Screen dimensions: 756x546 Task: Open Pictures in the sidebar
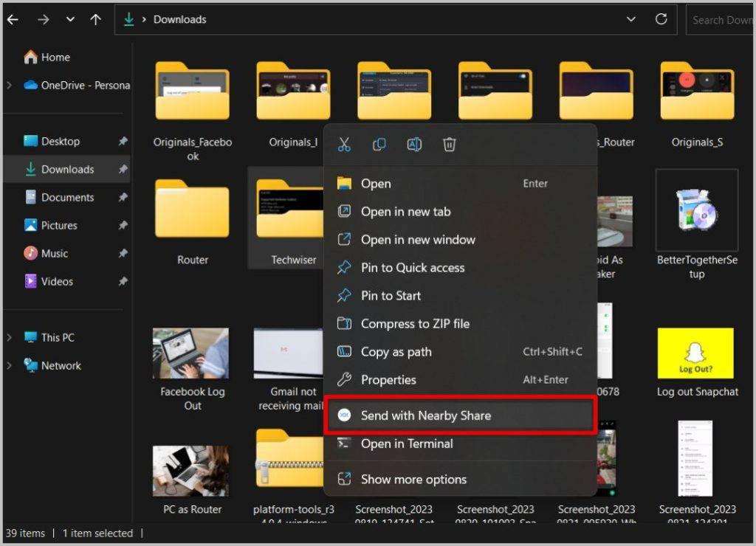51,225
